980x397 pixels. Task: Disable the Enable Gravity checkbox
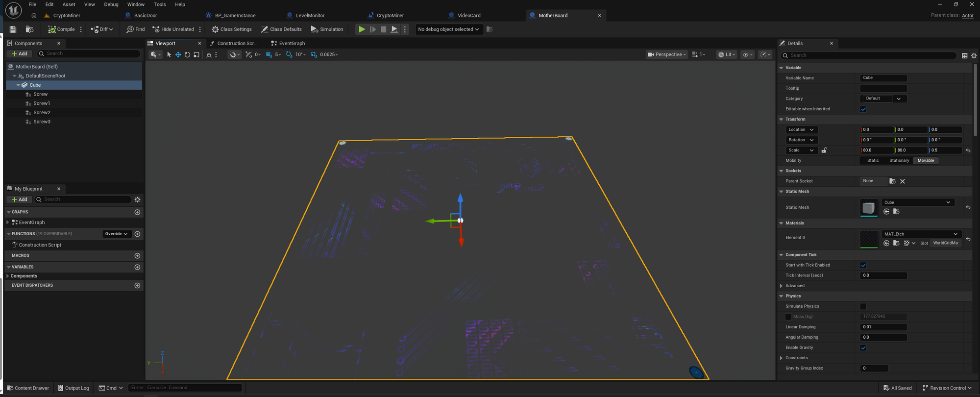pyautogui.click(x=863, y=348)
